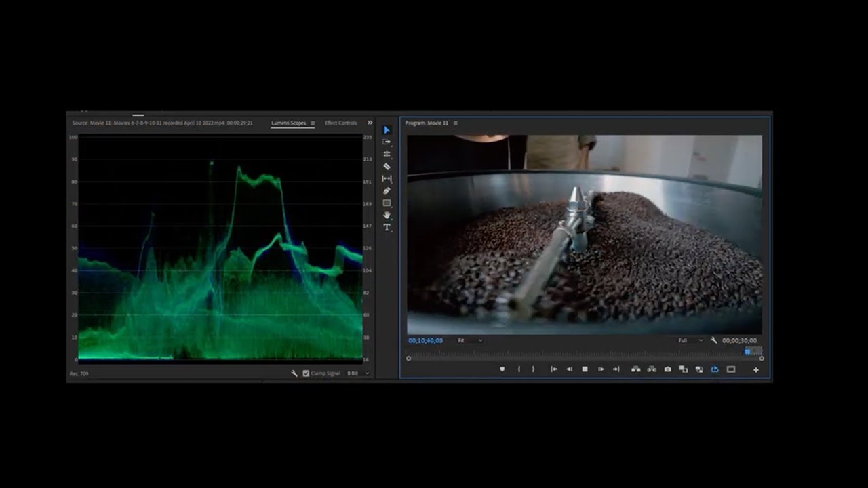This screenshot has height=488, width=868.
Task: Select the Pen tool
Action: (x=387, y=190)
